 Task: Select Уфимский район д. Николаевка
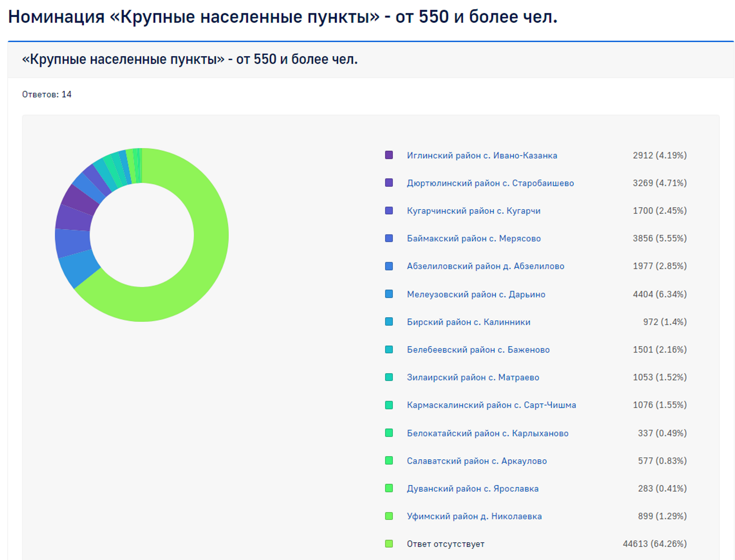(x=474, y=516)
